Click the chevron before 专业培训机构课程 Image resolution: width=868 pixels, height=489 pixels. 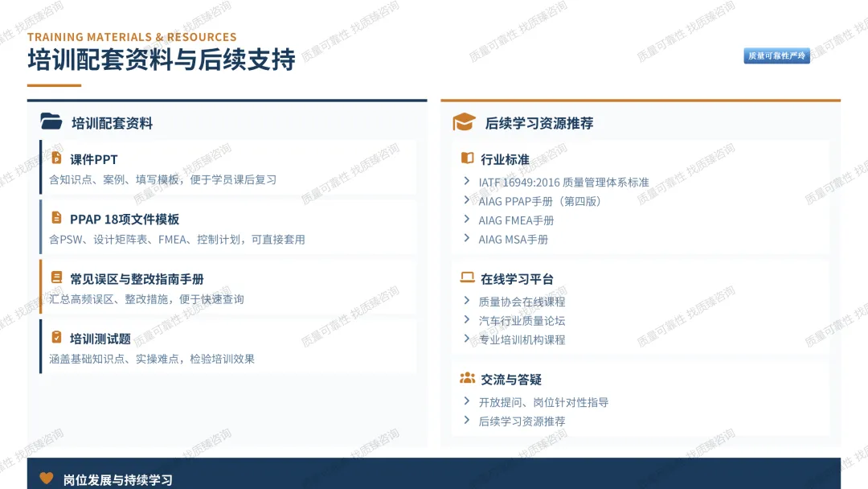[x=467, y=339]
